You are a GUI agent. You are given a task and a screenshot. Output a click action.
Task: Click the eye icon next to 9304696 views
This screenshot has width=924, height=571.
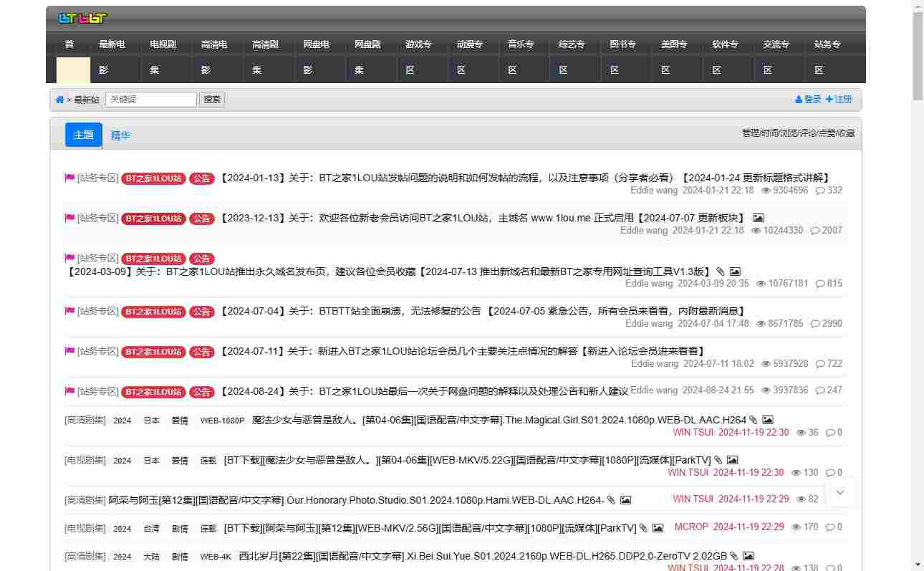click(766, 191)
